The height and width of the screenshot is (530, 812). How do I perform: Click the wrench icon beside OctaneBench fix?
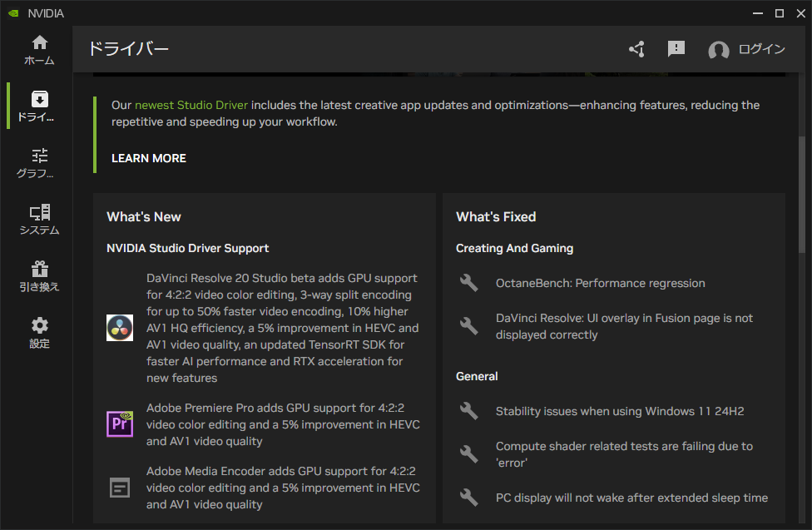point(469,284)
